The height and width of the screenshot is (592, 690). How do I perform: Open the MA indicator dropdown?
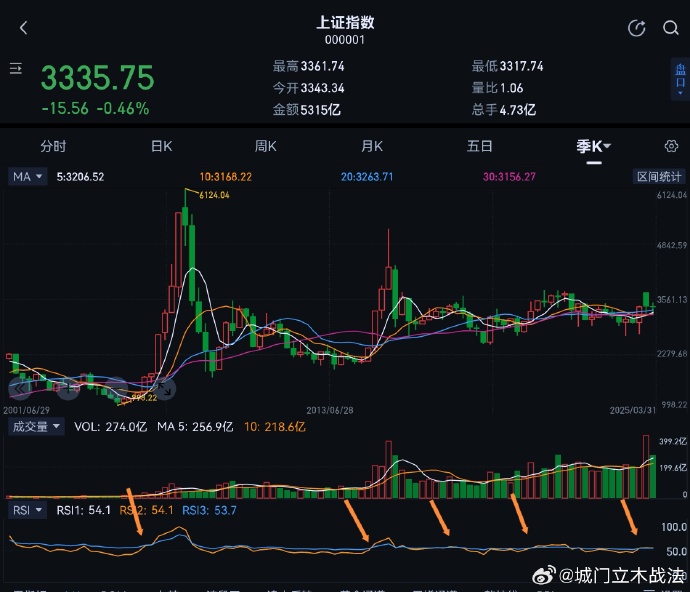tap(27, 176)
